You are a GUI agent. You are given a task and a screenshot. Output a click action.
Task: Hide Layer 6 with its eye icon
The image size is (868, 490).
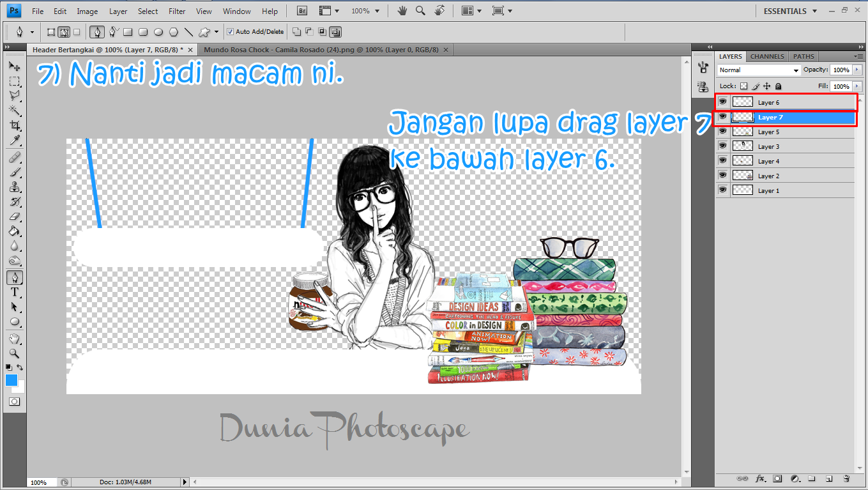[722, 102]
